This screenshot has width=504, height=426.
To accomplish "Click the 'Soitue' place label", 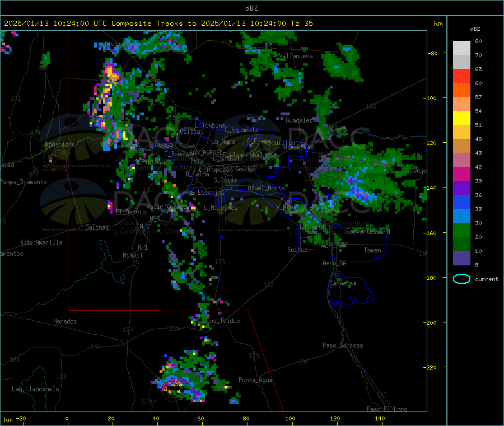I will (x=297, y=250).
